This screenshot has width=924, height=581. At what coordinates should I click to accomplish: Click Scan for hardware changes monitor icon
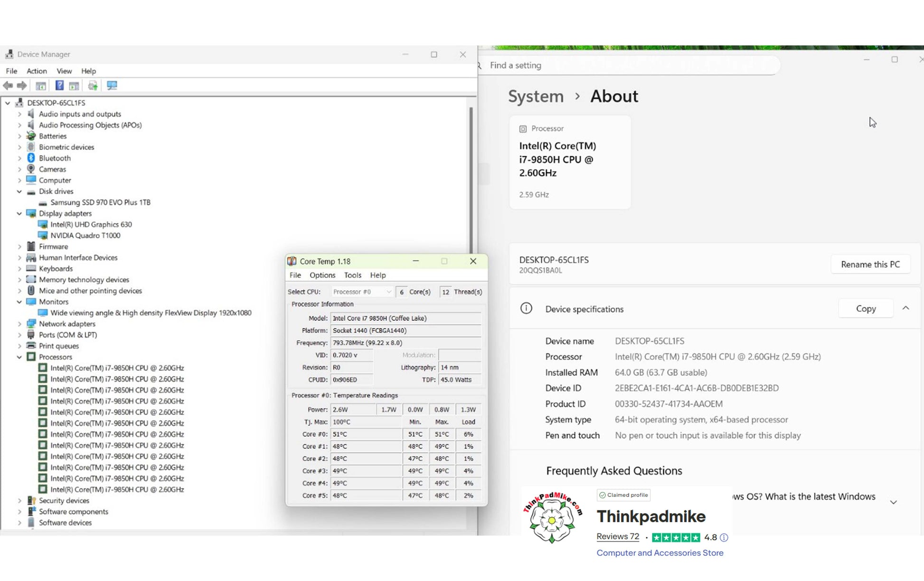[x=112, y=86]
